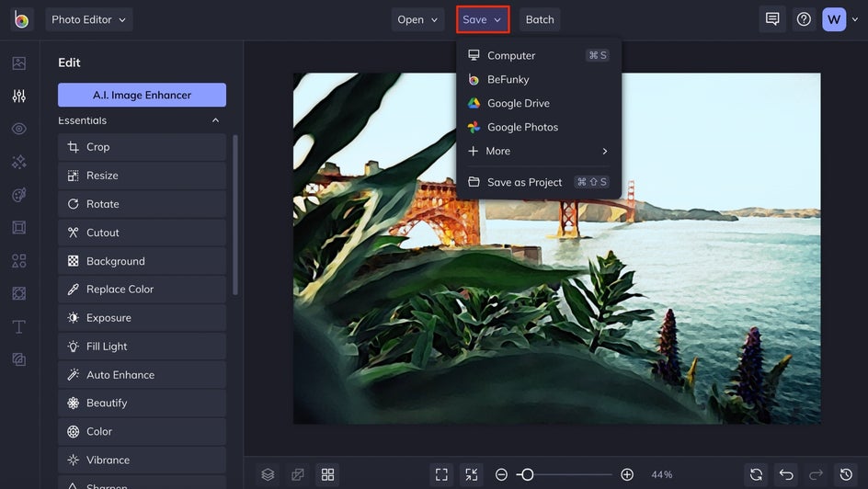Click the fit-to-screen collapse icon

coord(472,474)
